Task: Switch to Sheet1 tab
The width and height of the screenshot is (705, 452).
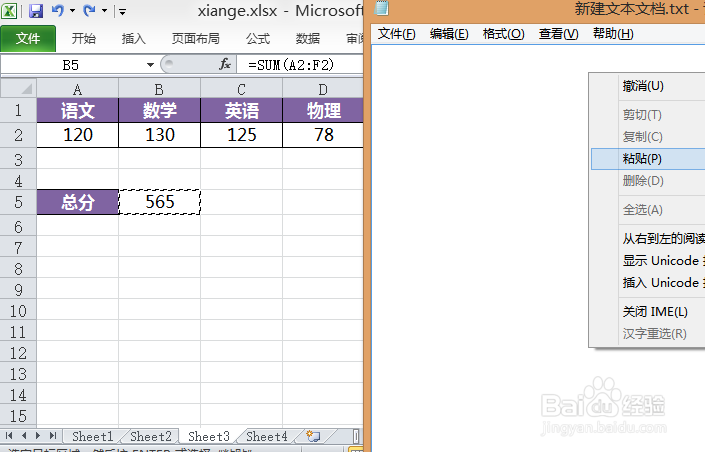Action: click(93, 436)
